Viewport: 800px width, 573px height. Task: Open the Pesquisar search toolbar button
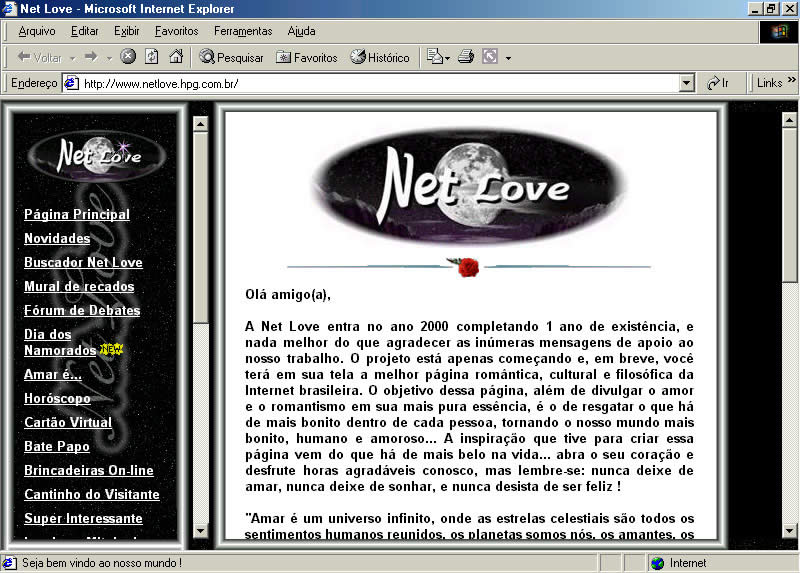[231, 57]
